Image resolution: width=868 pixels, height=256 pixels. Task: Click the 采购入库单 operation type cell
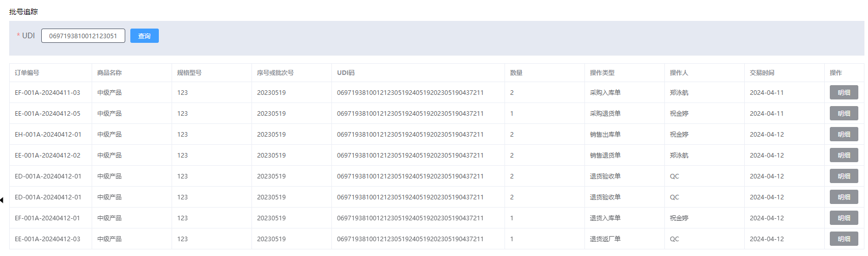pos(605,93)
